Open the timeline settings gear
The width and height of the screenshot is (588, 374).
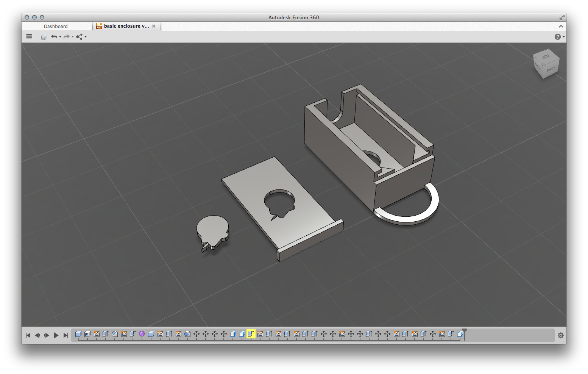coord(561,335)
